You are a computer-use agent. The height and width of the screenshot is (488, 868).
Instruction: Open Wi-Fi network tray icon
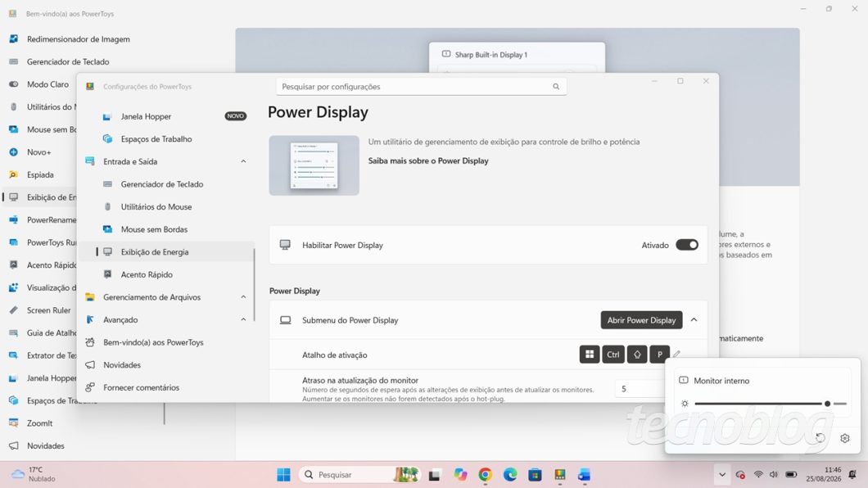tap(758, 475)
